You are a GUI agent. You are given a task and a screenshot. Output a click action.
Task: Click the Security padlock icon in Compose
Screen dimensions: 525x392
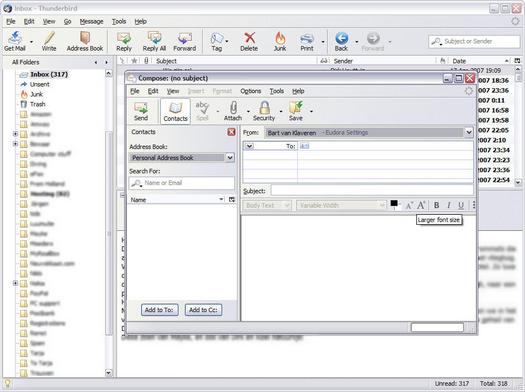click(x=264, y=111)
